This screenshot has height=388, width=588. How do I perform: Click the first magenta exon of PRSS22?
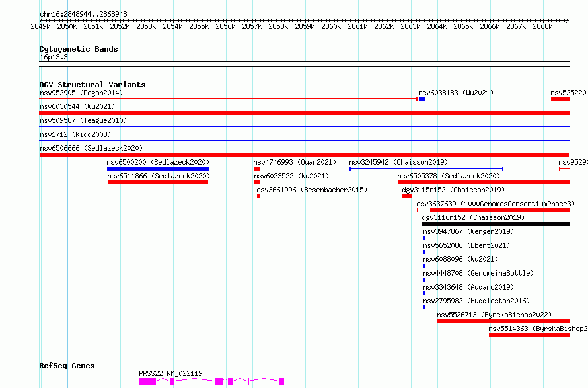(x=148, y=381)
